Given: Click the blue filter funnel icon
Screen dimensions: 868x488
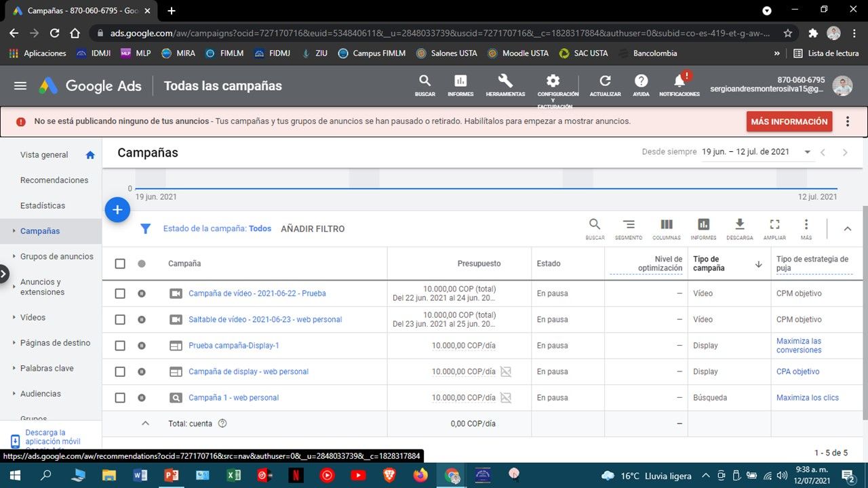Looking at the screenshot, I should (145, 229).
